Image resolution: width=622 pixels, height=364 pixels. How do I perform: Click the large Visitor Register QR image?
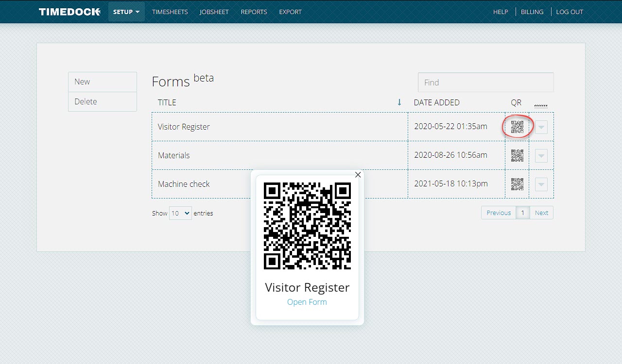[x=307, y=226]
